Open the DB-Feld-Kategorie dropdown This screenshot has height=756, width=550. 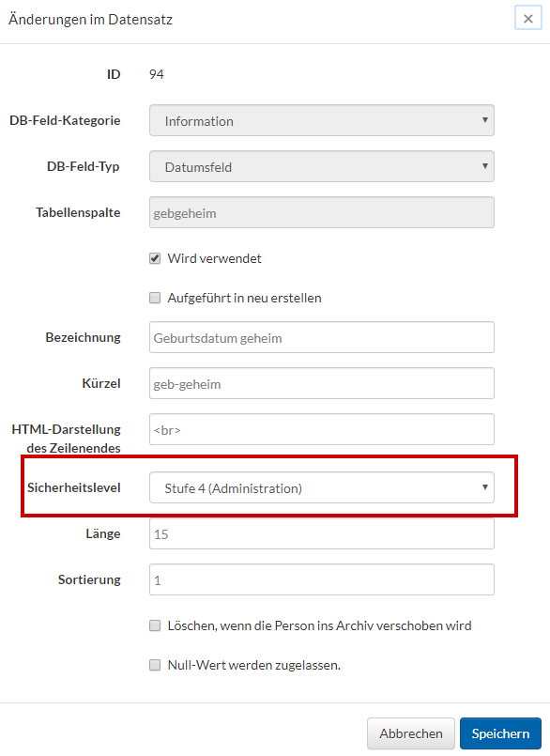(x=322, y=120)
